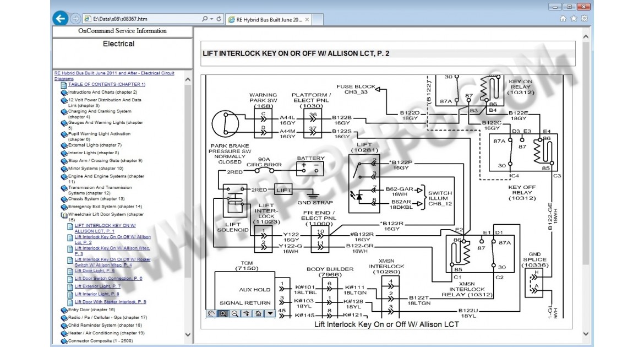Open the favorites star icon
This screenshot has width=644, height=347.
574,19
